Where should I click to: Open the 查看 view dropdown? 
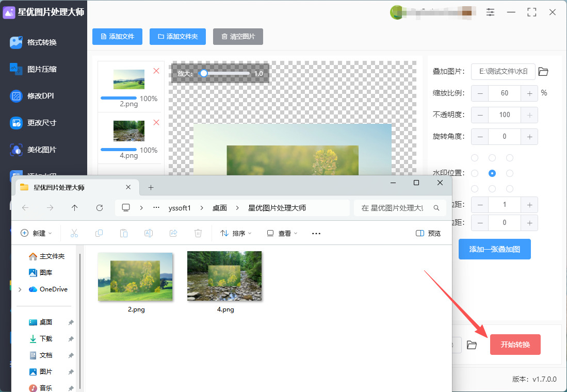(282, 233)
